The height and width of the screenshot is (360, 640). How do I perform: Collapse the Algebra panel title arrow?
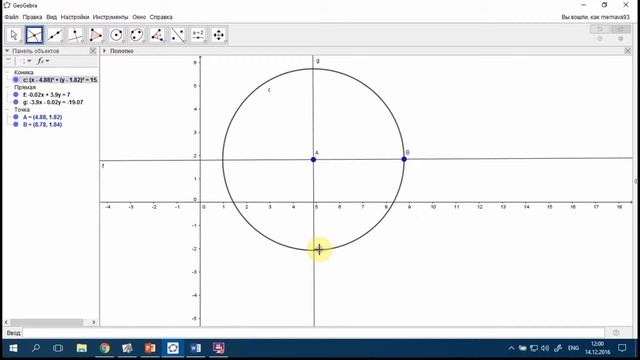tap(7, 51)
